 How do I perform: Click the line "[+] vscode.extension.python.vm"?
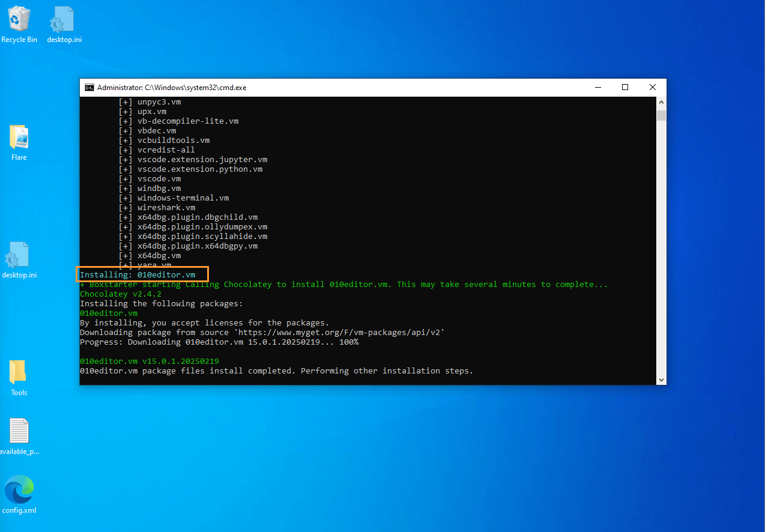(190, 169)
